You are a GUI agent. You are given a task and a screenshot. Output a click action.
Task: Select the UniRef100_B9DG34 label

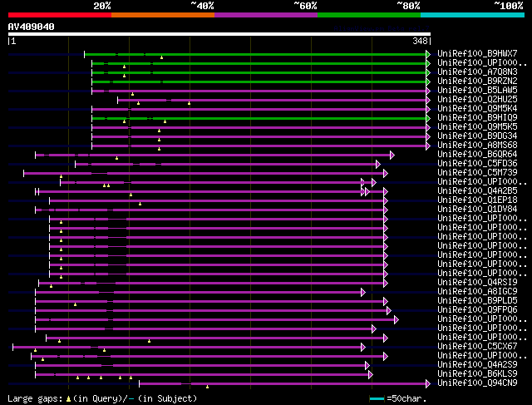point(477,136)
